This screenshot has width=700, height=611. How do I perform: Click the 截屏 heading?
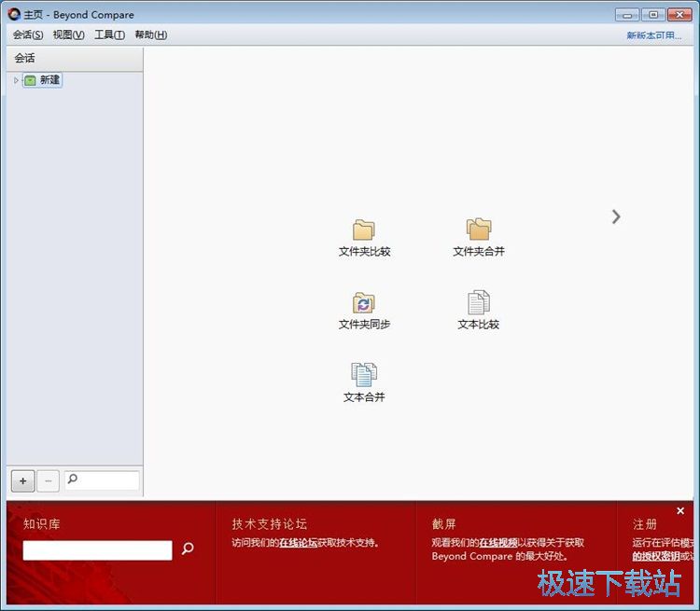pyautogui.click(x=443, y=524)
